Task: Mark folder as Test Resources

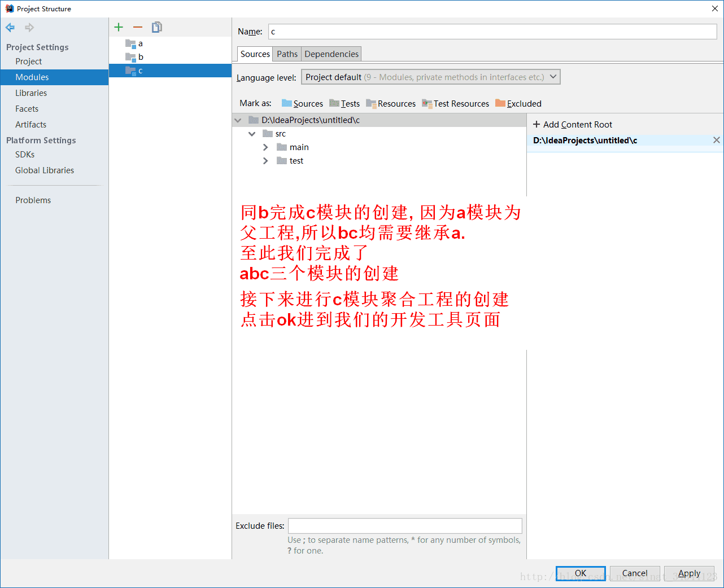Action: point(460,103)
